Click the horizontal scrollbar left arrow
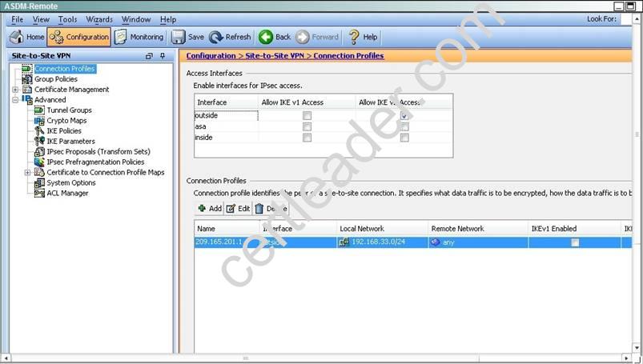This screenshot has width=643, height=364. pos(6,358)
